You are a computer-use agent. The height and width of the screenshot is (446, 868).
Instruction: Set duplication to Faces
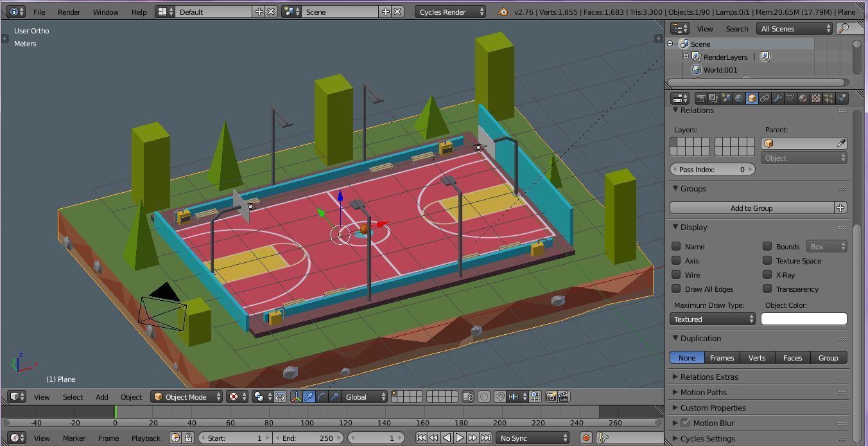click(792, 357)
